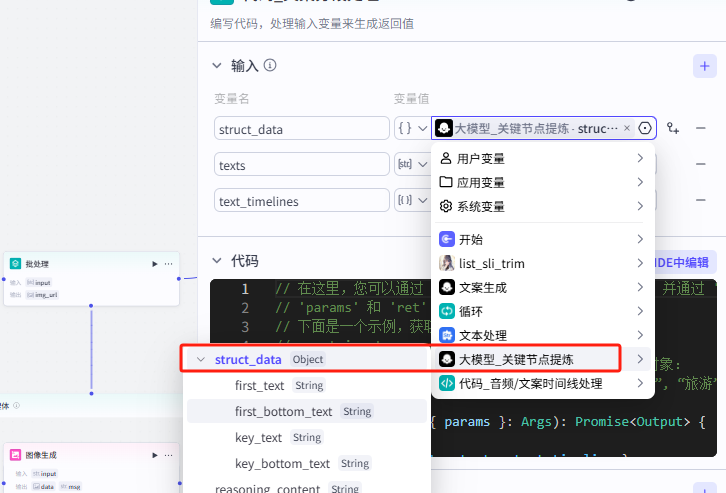
Task: Select first_text String field
Action: (307, 385)
